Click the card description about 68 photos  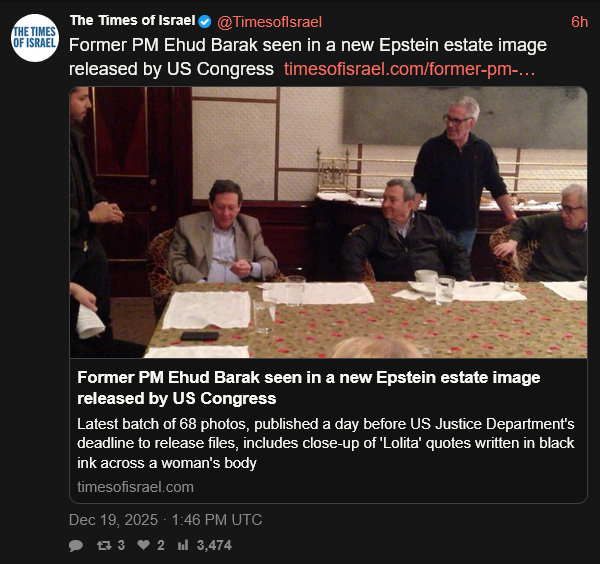click(326, 443)
